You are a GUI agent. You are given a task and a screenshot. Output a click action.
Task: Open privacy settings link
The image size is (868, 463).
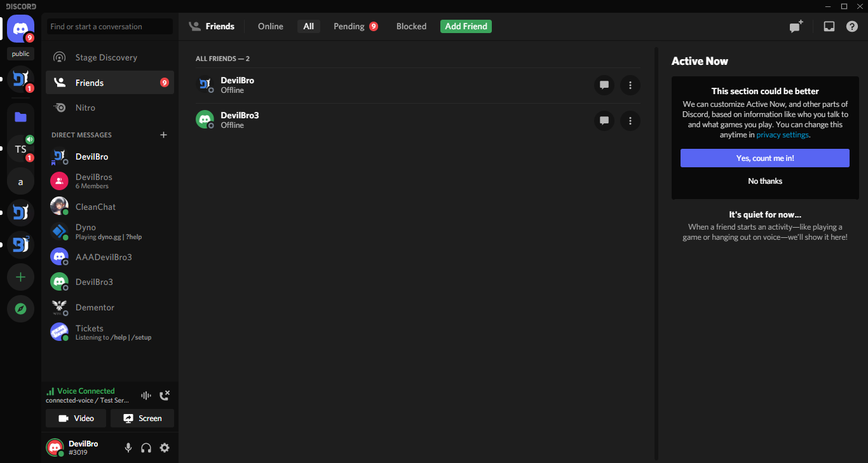point(782,135)
